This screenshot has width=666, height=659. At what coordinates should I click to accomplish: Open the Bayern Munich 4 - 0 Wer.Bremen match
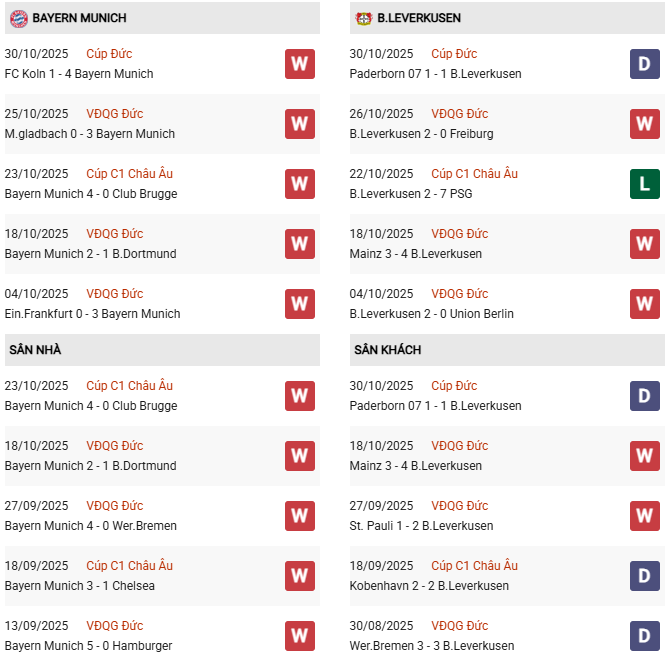click(x=91, y=526)
